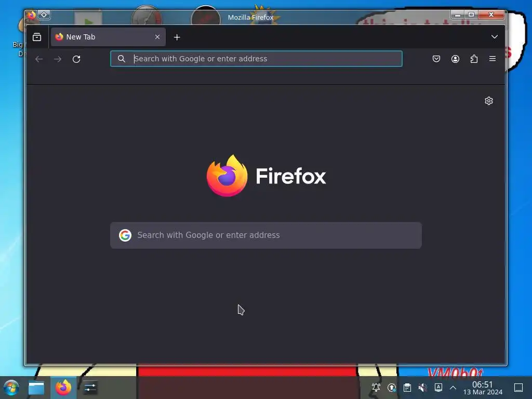This screenshot has width=532, height=399.
Task: Minimize the Mozilla Firefox window
Action: (x=458, y=15)
